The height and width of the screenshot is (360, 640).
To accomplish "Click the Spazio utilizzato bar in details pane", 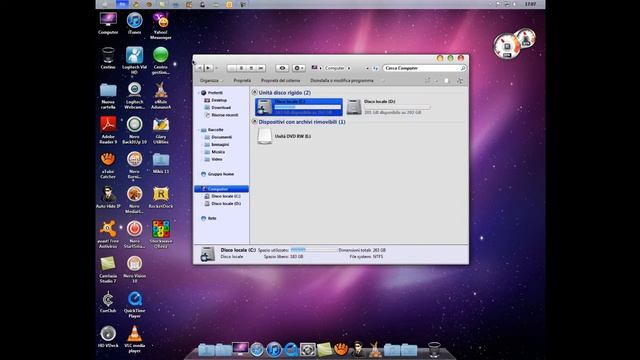I will tap(313, 250).
